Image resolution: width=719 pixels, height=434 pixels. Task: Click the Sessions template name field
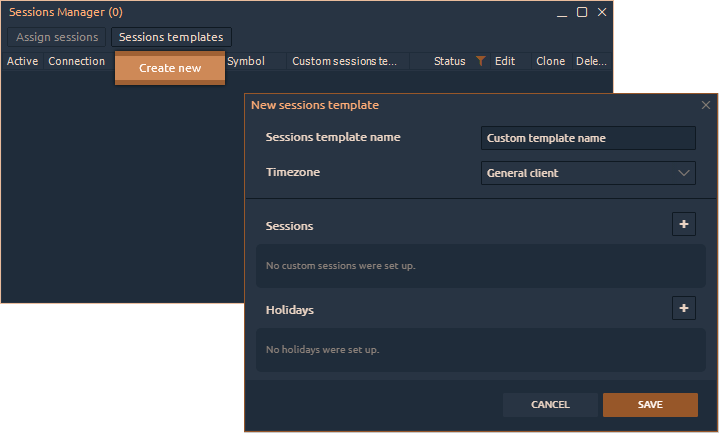[588, 138]
